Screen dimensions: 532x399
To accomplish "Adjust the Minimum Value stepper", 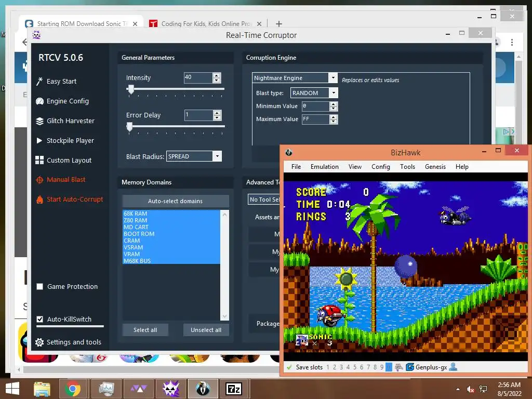I will [334, 106].
